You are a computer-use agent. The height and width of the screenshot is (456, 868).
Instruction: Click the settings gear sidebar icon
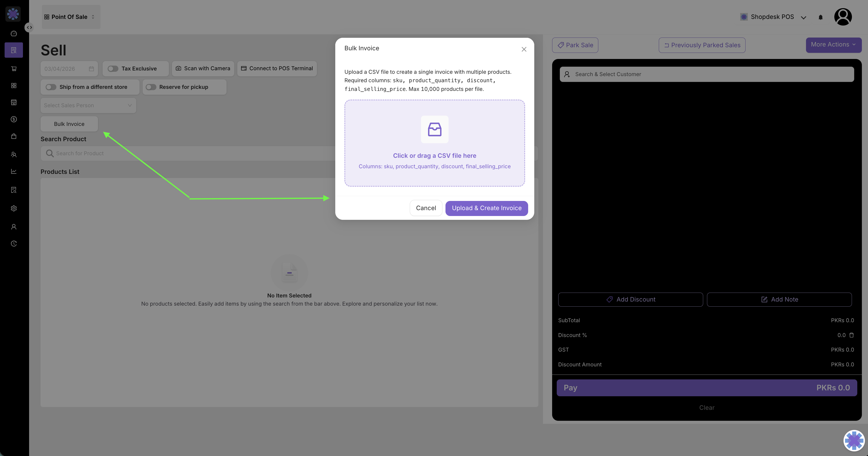point(14,208)
